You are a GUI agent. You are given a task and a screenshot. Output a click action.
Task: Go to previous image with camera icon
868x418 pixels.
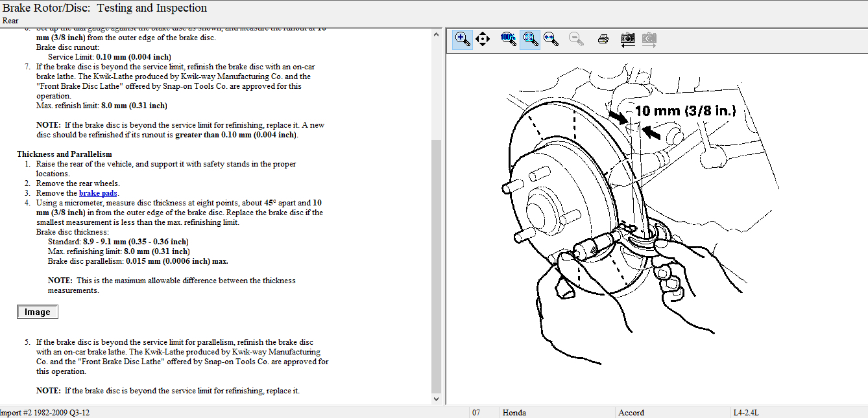[x=627, y=40]
